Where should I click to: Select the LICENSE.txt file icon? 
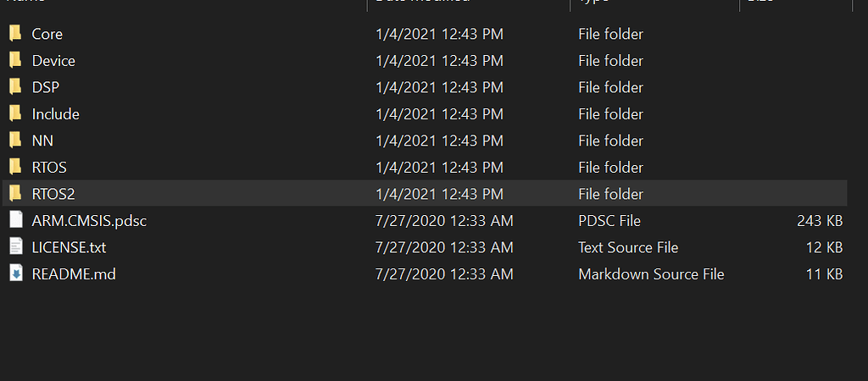[x=16, y=246]
